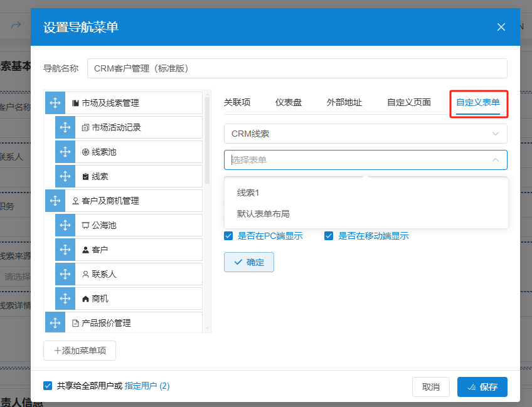Viewport: 532px width, 407px height.
Task: Click the 导航名称 input field
Action: pyautogui.click(x=297, y=68)
